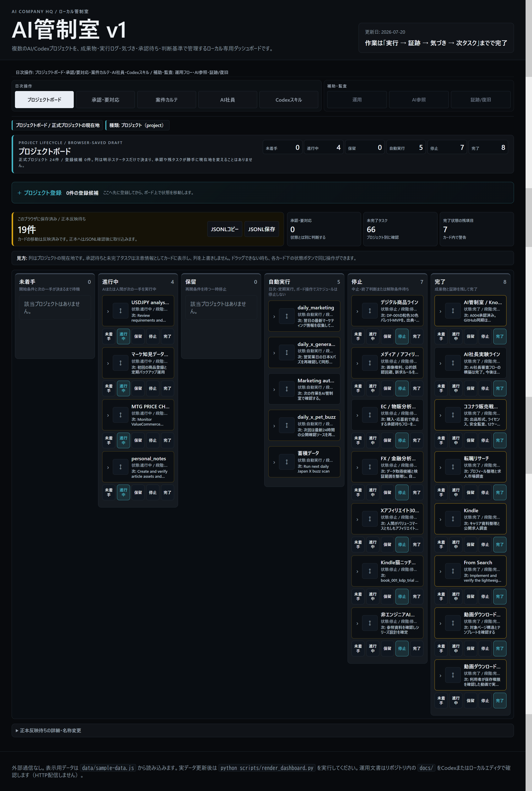This screenshot has height=791, width=532.
Task: Click the page vertical scrollbar
Action: (529, 395)
